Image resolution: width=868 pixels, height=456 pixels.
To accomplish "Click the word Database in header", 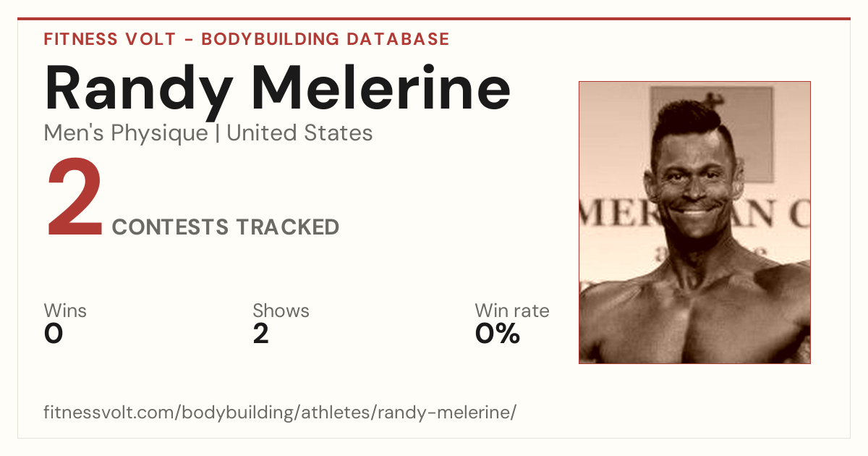I will [x=398, y=39].
